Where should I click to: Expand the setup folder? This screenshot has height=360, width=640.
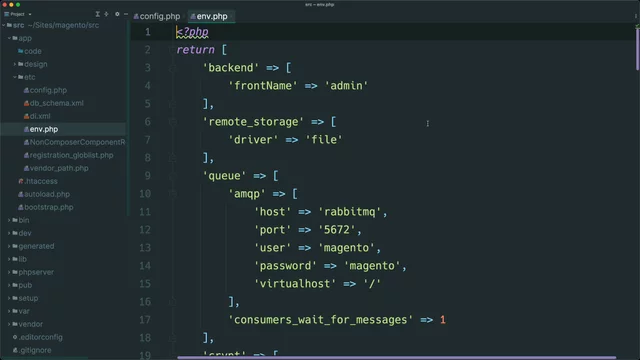tap(9, 298)
